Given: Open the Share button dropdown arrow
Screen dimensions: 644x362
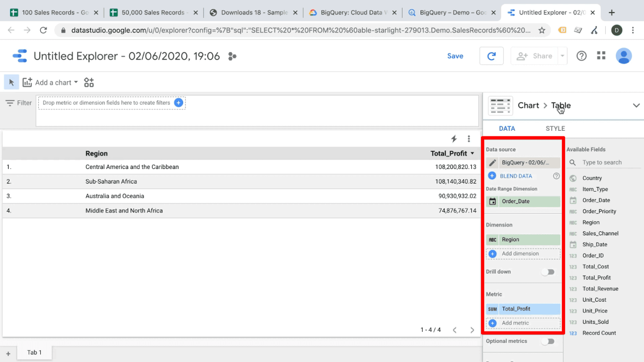Looking at the screenshot, I should (562, 55).
